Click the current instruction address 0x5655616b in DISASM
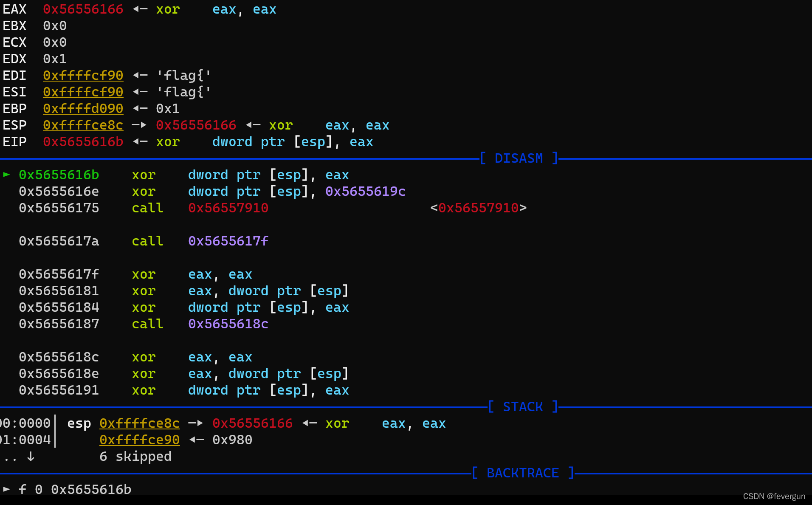812x505 pixels. point(59,175)
